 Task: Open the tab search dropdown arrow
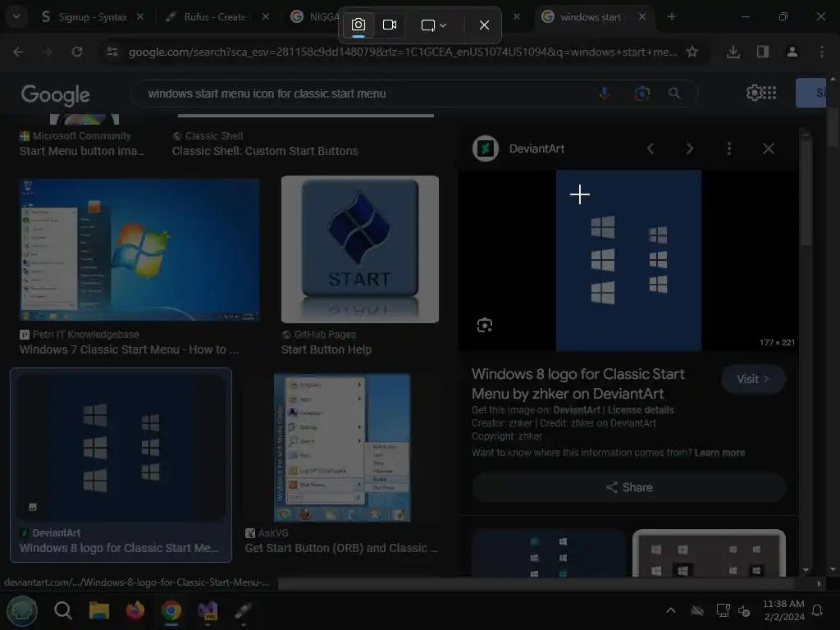click(16, 16)
